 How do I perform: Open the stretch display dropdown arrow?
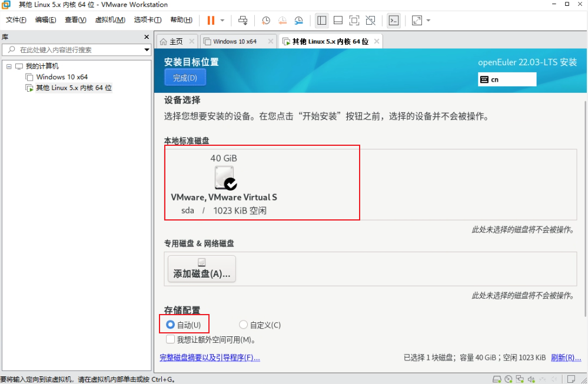coord(428,20)
